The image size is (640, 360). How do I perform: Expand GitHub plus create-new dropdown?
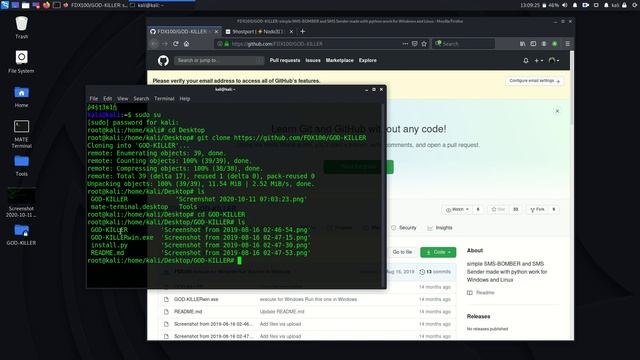[x=539, y=60]
